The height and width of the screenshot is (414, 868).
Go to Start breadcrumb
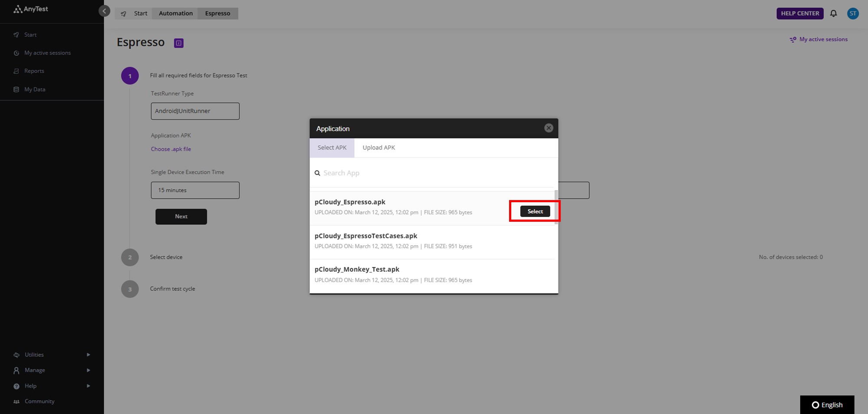(x=141, y=13)
